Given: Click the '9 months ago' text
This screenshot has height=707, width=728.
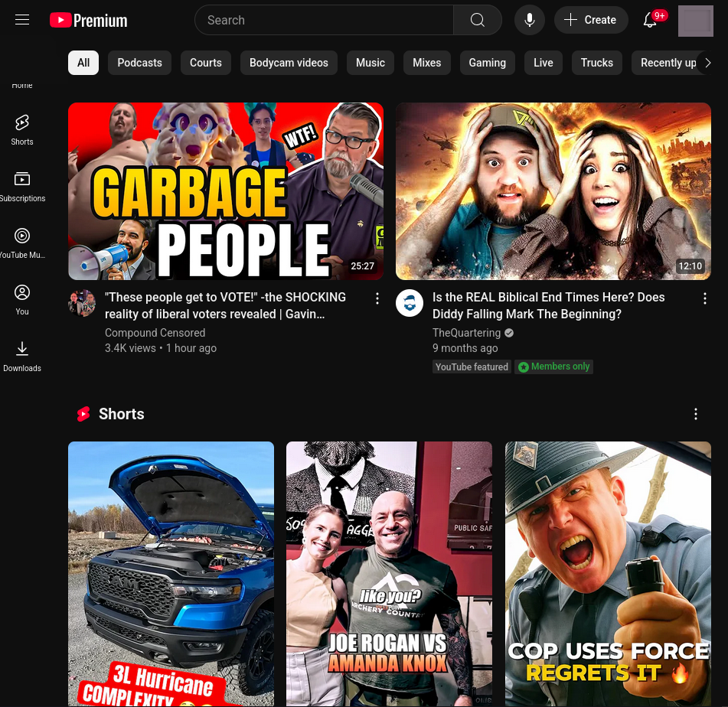Looking at the screenshot, I should [465, 348].
